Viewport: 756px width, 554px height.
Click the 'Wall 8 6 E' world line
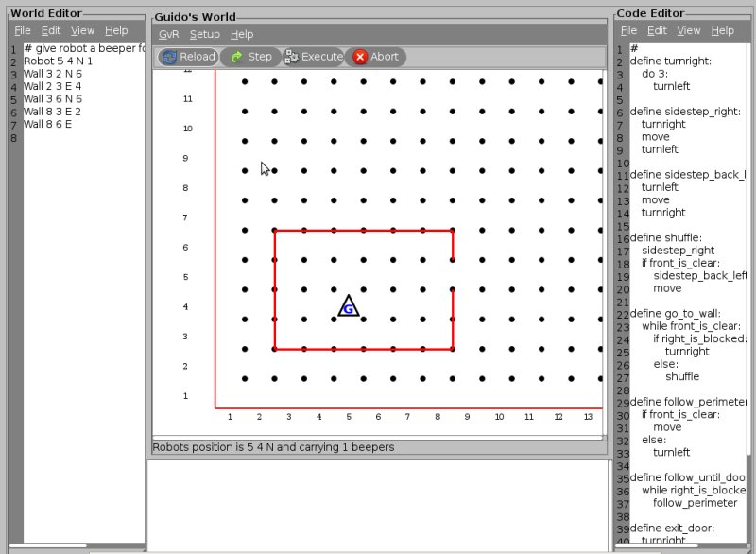pyautogui.click(x=47, y=124)
